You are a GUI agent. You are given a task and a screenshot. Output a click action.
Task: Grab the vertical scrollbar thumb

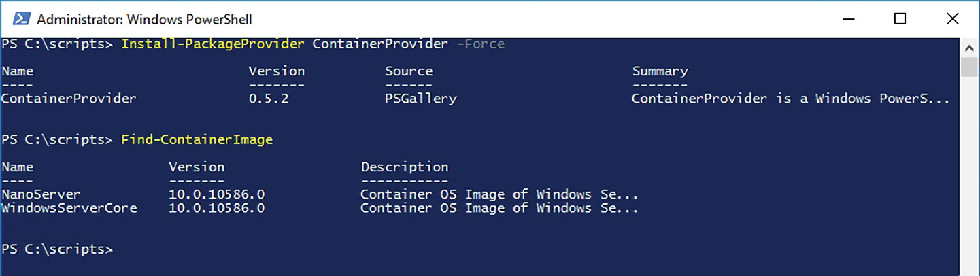pos(968,67)
